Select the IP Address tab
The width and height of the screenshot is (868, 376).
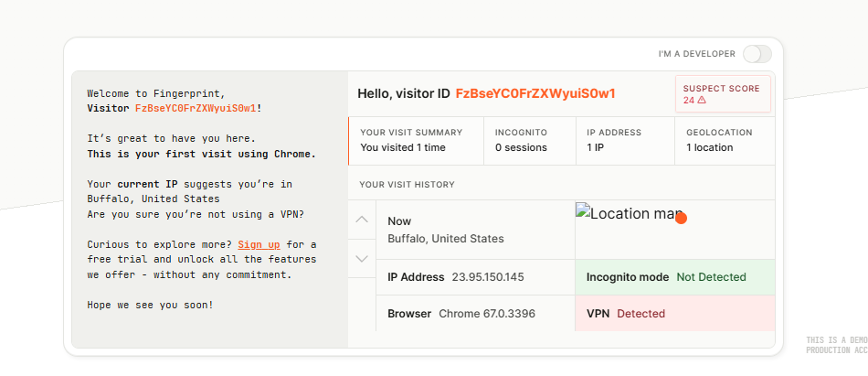[x=626, y=141]
